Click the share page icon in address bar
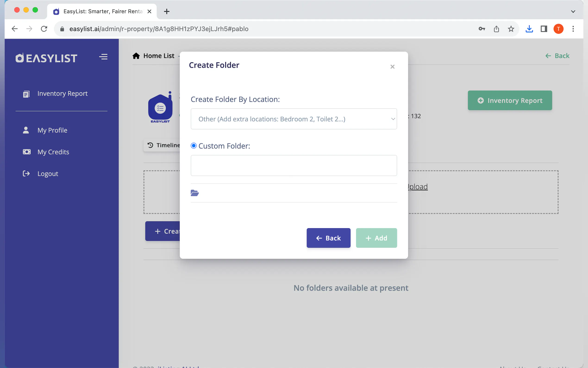This screenshot has height=368, width=588. 496,29
